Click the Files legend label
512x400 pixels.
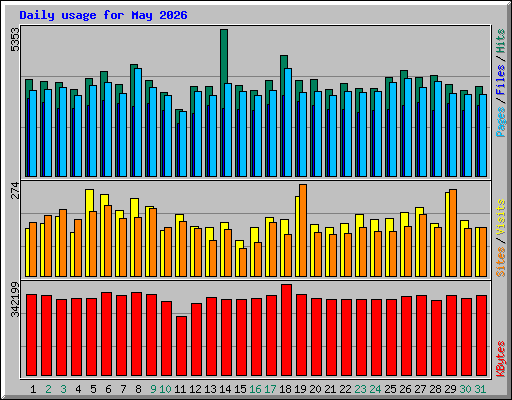click(501, 80)
